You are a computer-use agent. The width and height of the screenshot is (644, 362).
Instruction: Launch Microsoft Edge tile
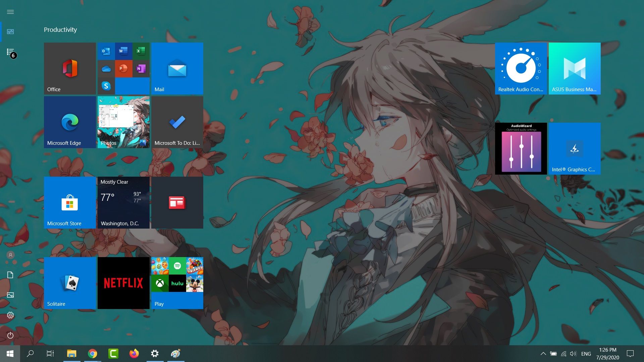coord(70,122)
